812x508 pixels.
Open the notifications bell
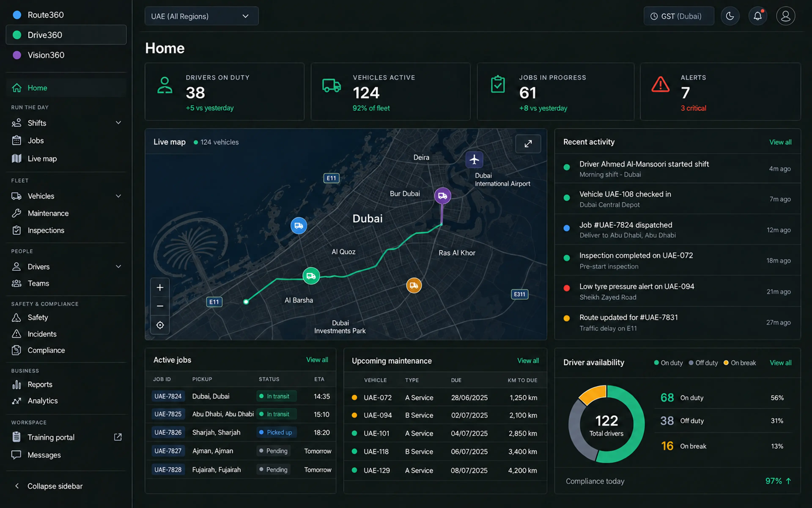pyautogui.click(x=758, y=16)
